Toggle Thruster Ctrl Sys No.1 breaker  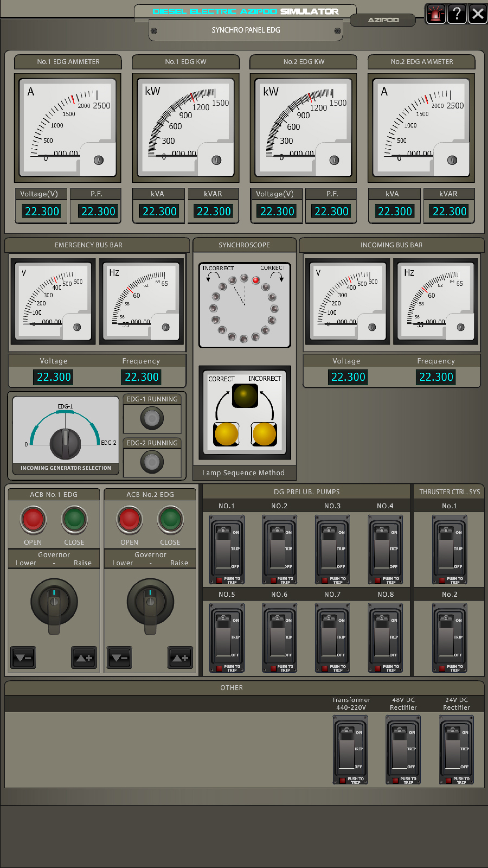coord(449,549)
